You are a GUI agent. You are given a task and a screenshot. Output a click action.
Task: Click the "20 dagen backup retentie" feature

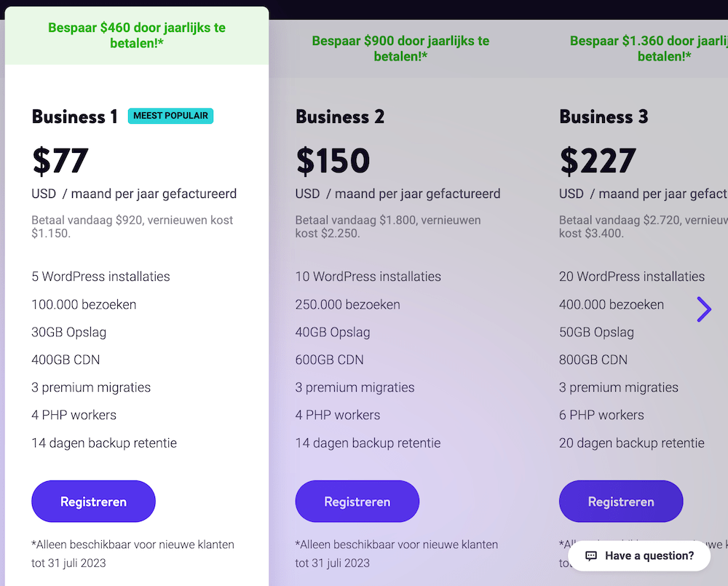631,443
